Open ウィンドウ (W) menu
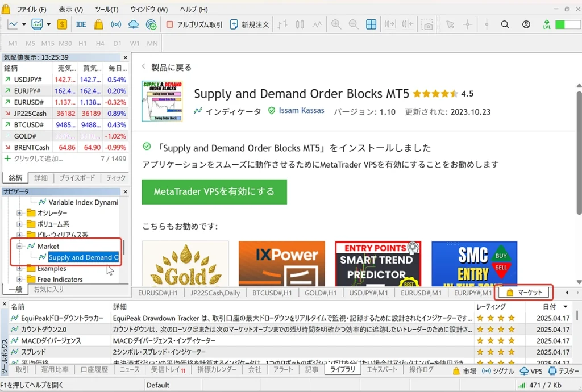 tap(149, 9)
